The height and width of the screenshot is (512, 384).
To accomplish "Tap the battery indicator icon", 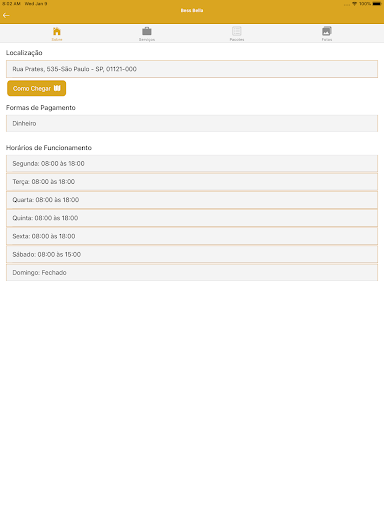I will click(377, 4).
